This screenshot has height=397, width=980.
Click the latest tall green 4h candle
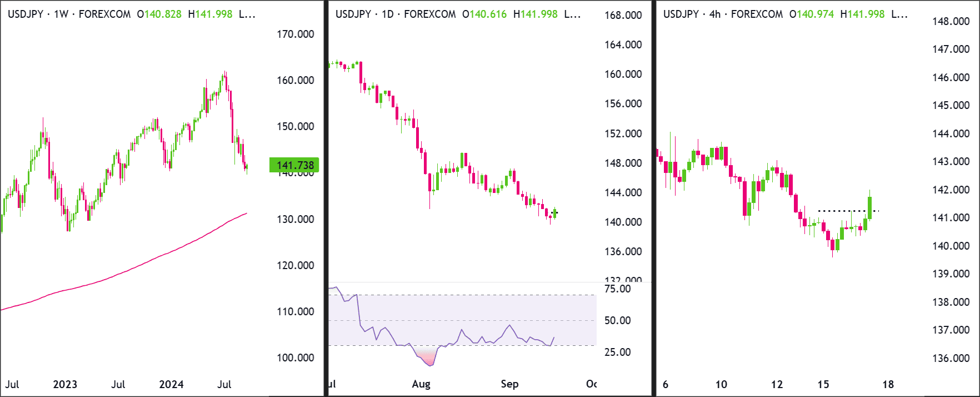point(870,207)
